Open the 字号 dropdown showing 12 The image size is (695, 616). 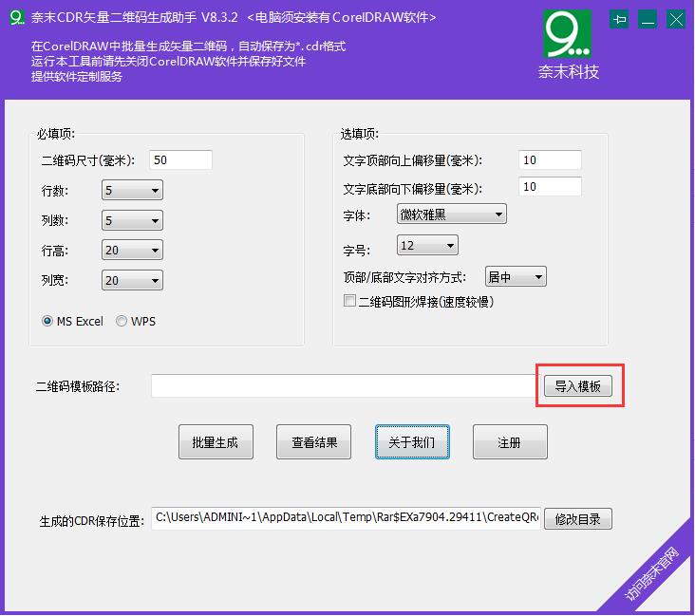pyautogui.click(x=427, y=245)
